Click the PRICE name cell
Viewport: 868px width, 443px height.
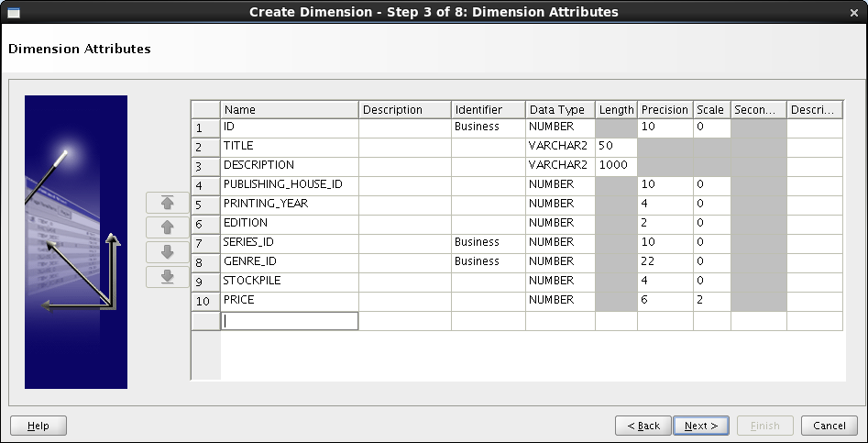[290, 302]
